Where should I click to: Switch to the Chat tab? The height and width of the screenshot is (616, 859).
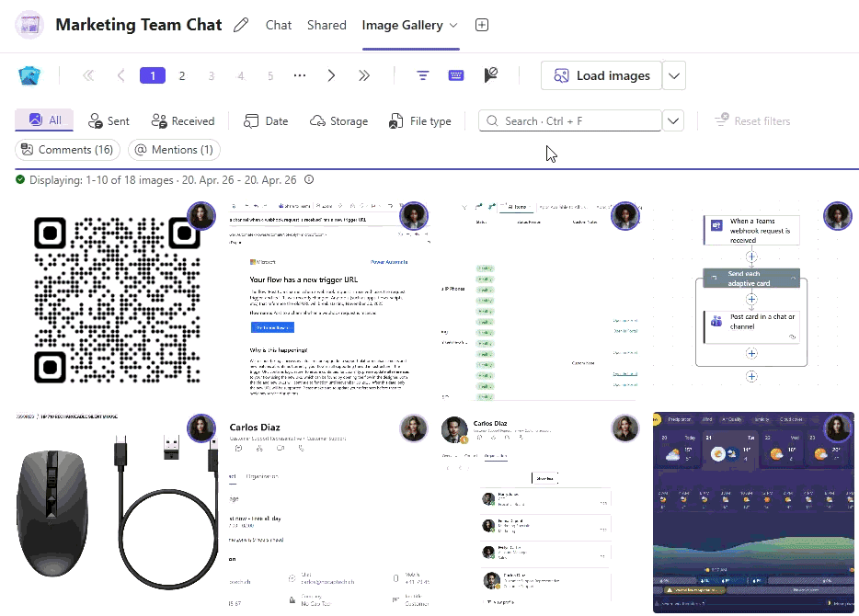[x=279, y=25]
